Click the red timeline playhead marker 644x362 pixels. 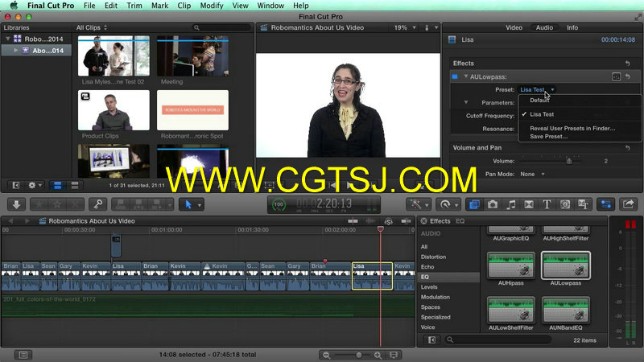click(x=380, y=229)
